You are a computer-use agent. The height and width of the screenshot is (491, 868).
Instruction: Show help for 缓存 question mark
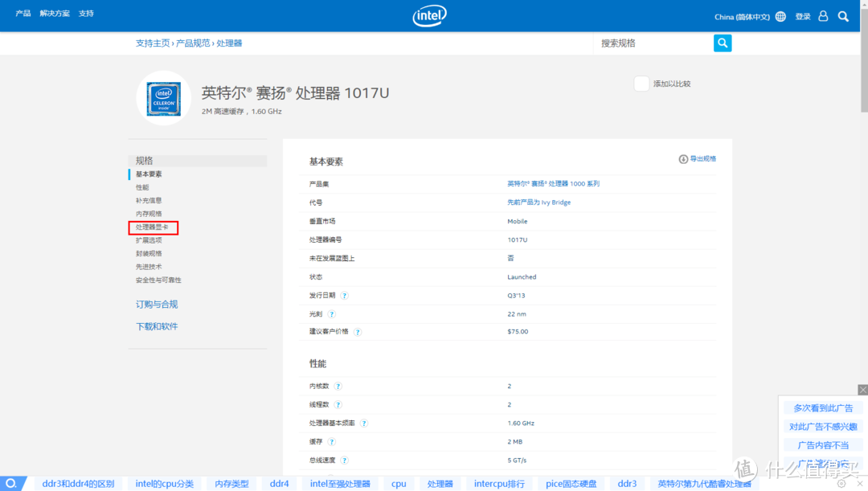point(332,442)
